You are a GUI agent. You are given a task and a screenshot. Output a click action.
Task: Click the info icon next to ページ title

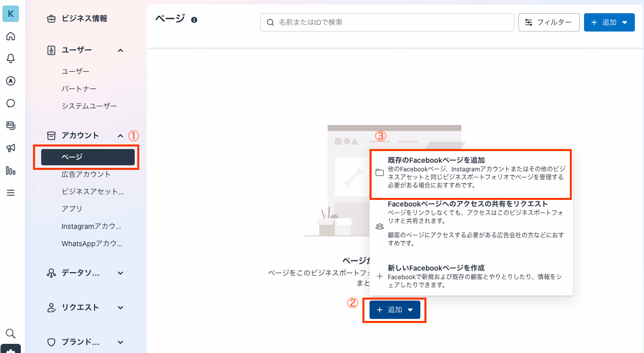click(x=194, y=20)
